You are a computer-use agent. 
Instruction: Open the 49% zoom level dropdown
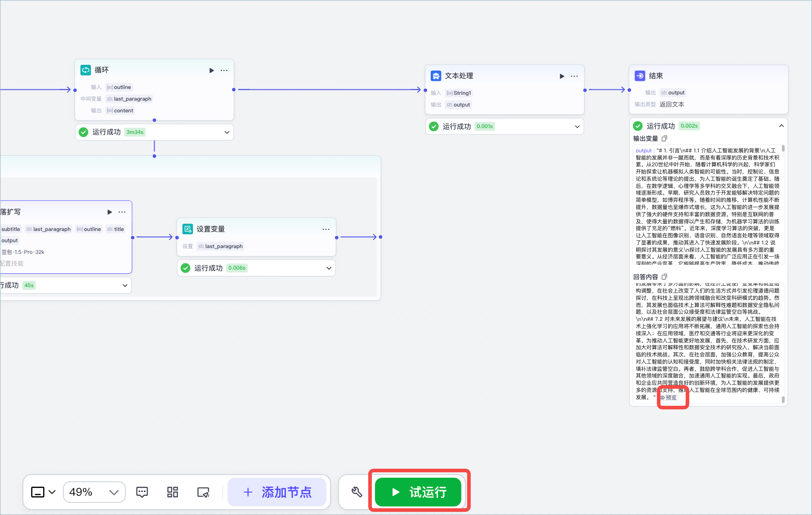point(94,492)
